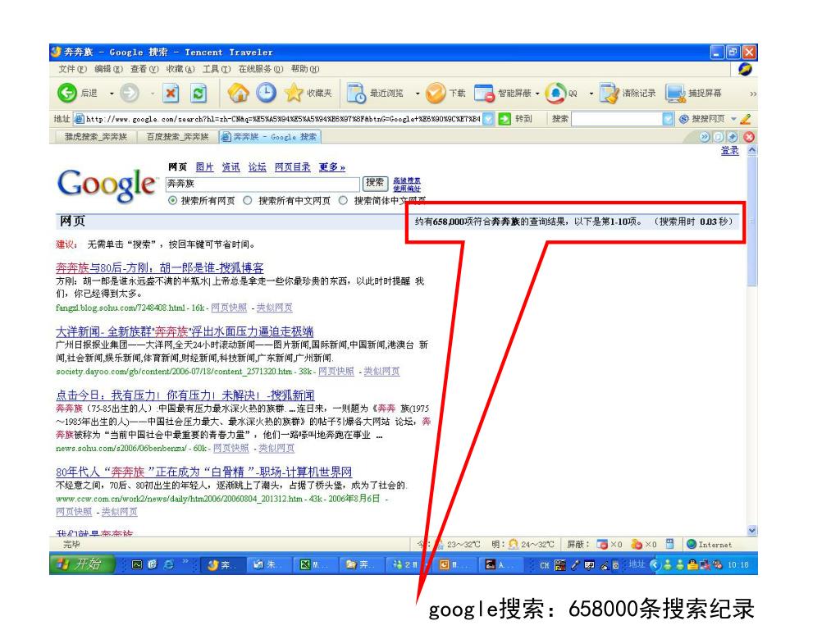
Task: Click the toolbar 搜索 text input box
Action: (x=617, y=119)
